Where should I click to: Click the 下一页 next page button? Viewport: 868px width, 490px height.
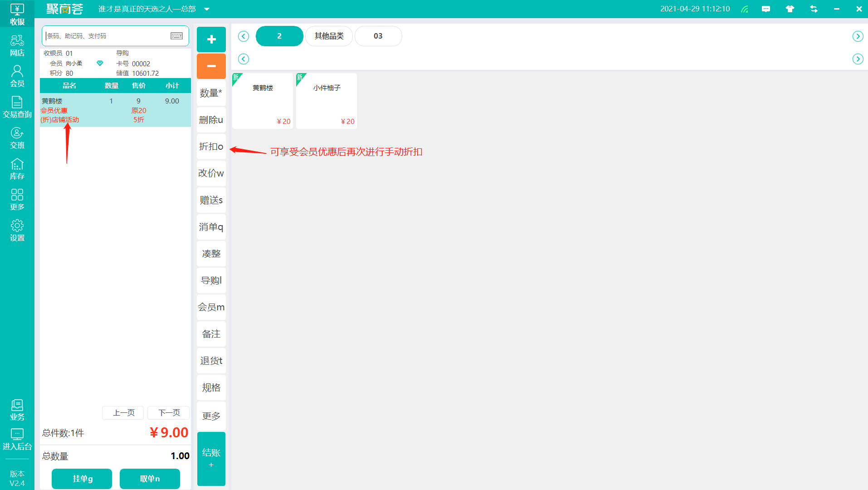tap(168, 413)
